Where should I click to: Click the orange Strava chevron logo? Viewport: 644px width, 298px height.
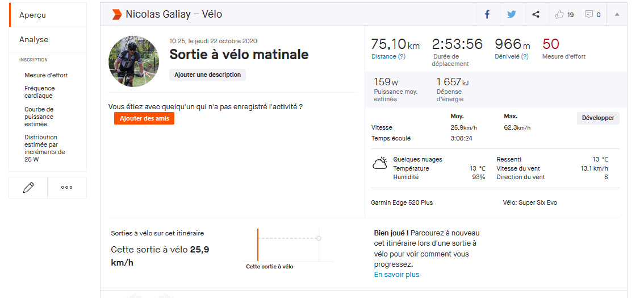coord(116,14)
